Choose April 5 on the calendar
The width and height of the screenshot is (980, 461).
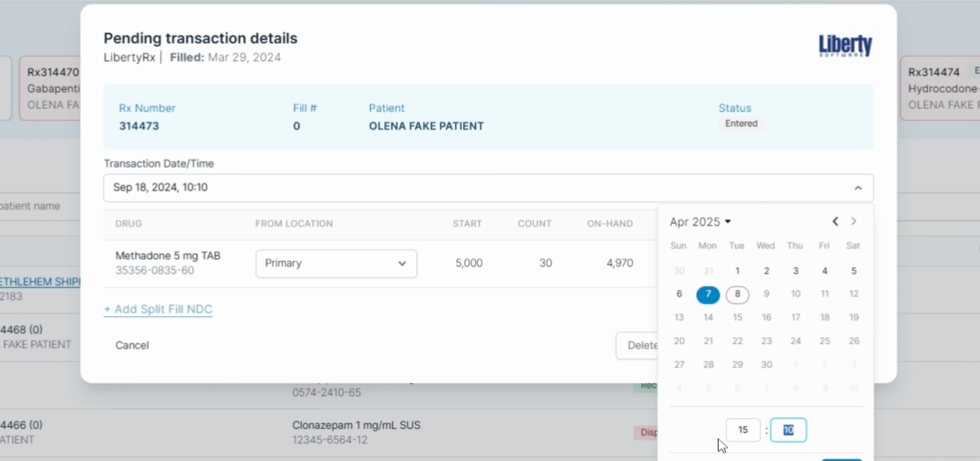click(854, 271)
